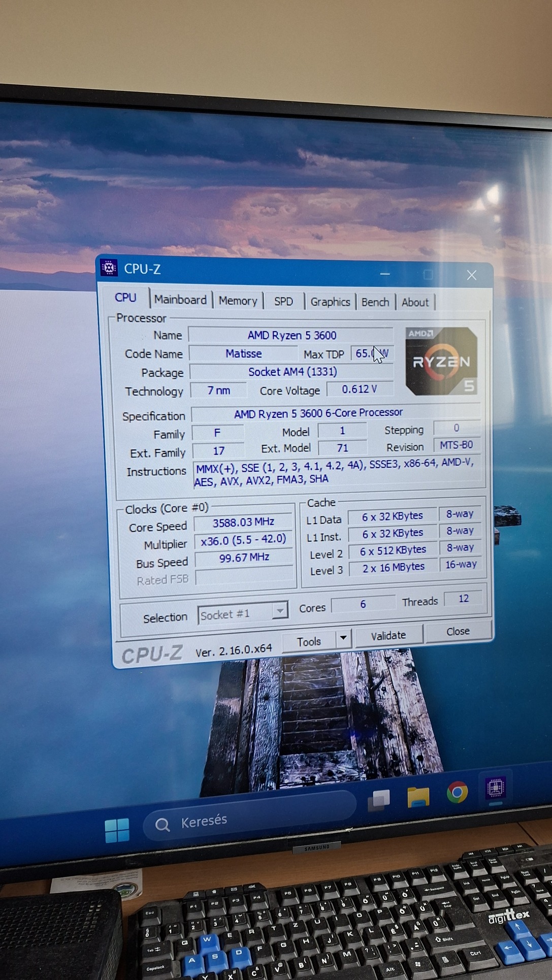Click the AMD Ryzen 5 logo badge
Image resolution: width=552 pixels, height=980 pixels.
point(441,362)
